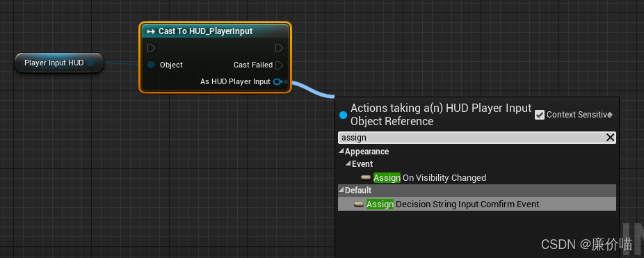Click the icon beside Assign On Visibility Changed
The image size is (644, 258).
coord(366,178)
